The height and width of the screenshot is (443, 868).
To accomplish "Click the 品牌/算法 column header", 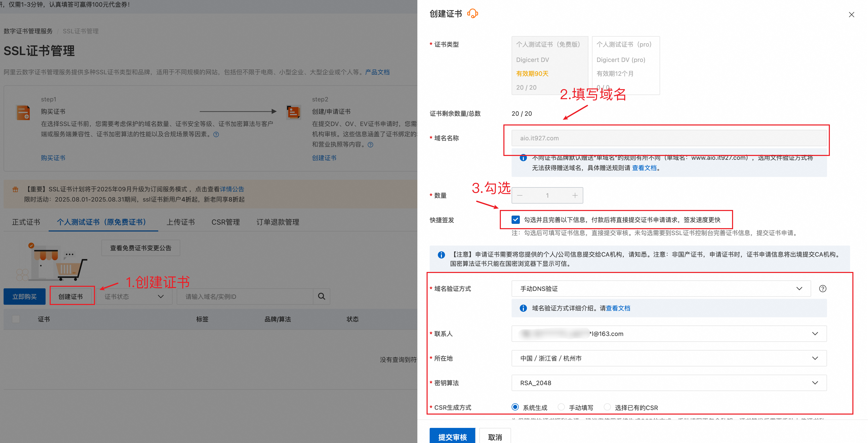I will 278,319.
